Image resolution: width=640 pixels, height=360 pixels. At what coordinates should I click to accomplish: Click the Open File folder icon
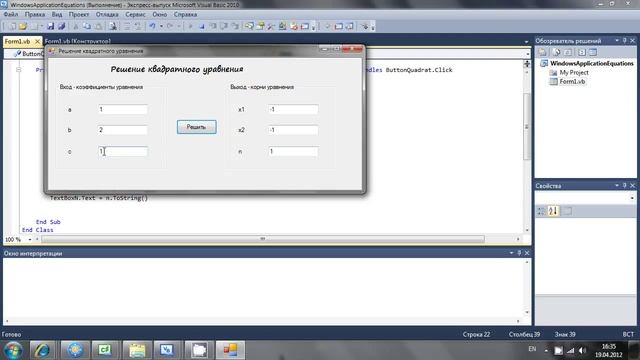[x=23, y=27]
